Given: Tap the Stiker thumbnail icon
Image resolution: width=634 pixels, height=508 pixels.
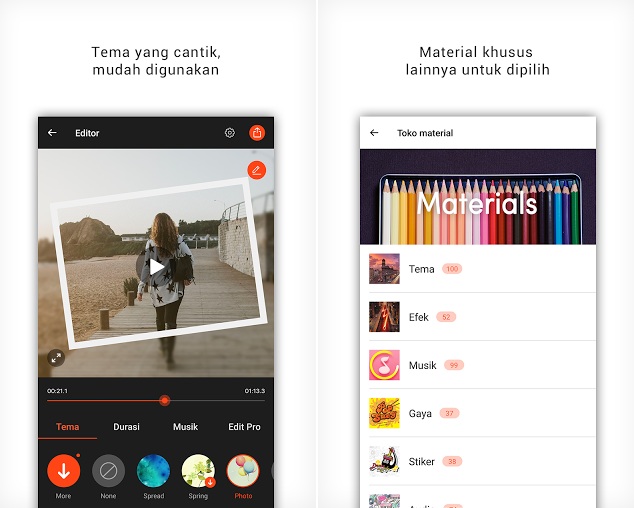Looking at the screenshot, I should coord(384,461).
